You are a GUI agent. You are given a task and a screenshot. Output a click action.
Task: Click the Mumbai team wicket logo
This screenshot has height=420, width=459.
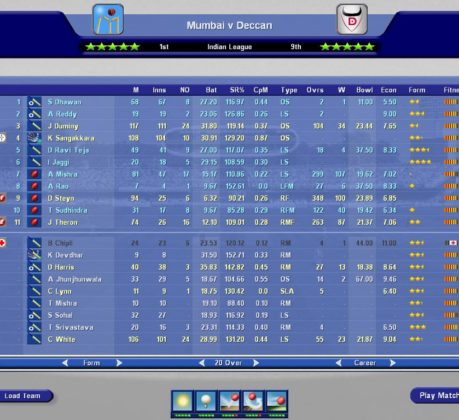point(108,19)
